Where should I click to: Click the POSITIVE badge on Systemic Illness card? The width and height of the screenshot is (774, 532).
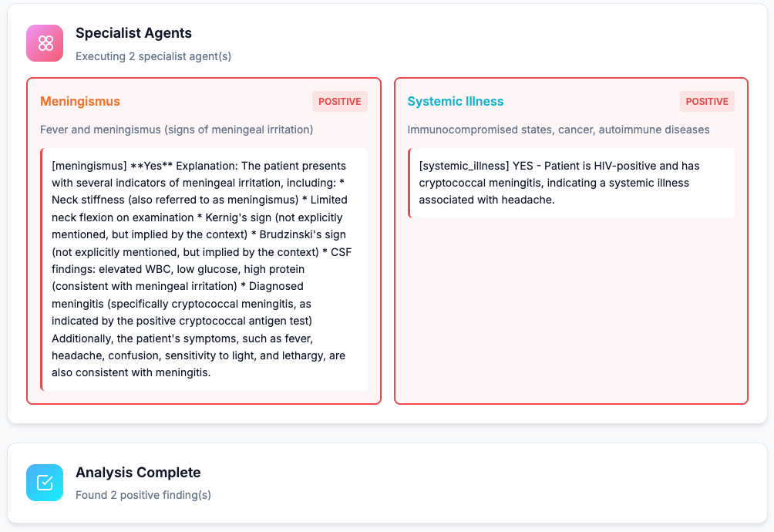[x=707, y=102]
